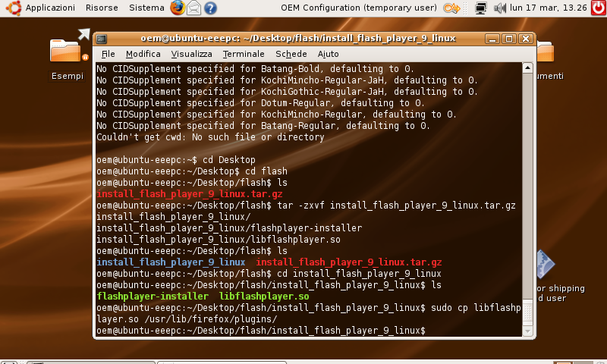Viewport: 607px width, 364px height.
Task: Click the 'layer.so /usr/lib/firefox/plugins/' line
Action: click(187, 319)
